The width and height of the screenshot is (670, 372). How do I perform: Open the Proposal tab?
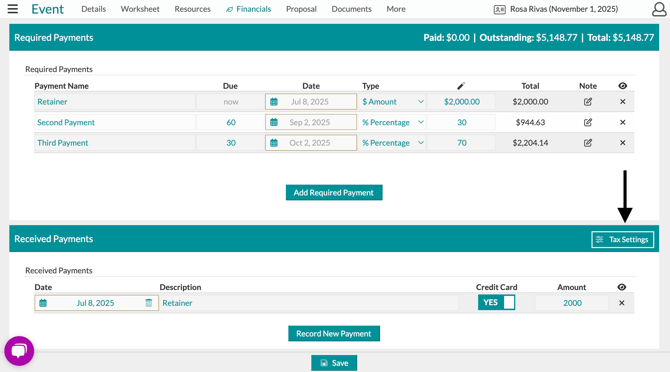coord(301,9)
